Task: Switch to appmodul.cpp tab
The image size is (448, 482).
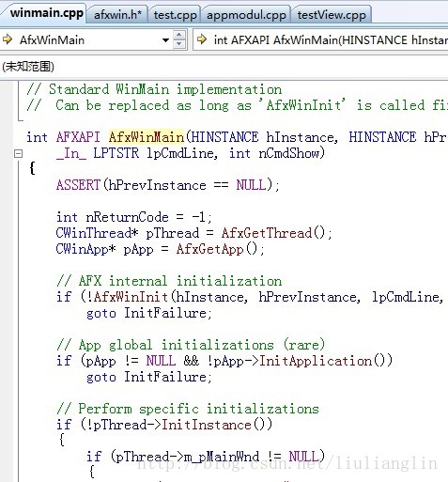Action: point(246,15)
